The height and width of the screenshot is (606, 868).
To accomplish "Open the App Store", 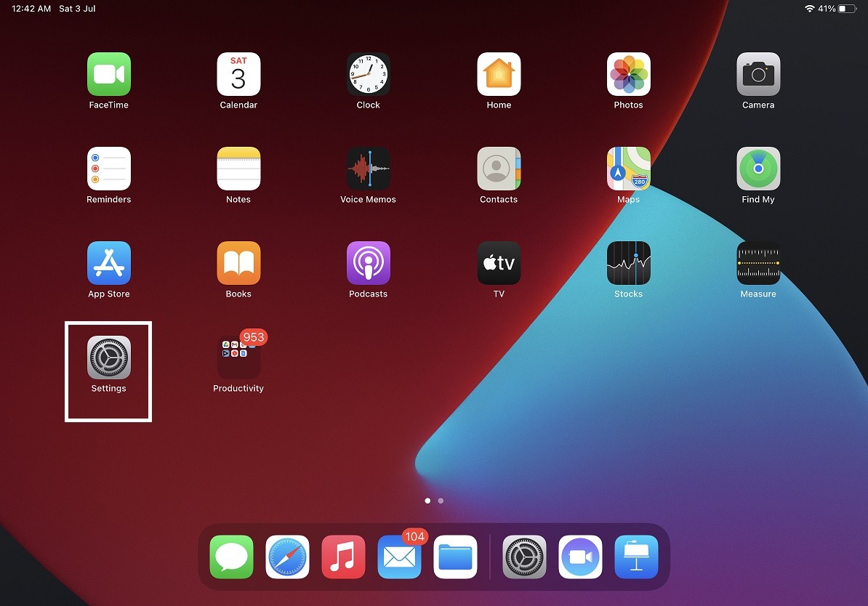I will (109, 263).
